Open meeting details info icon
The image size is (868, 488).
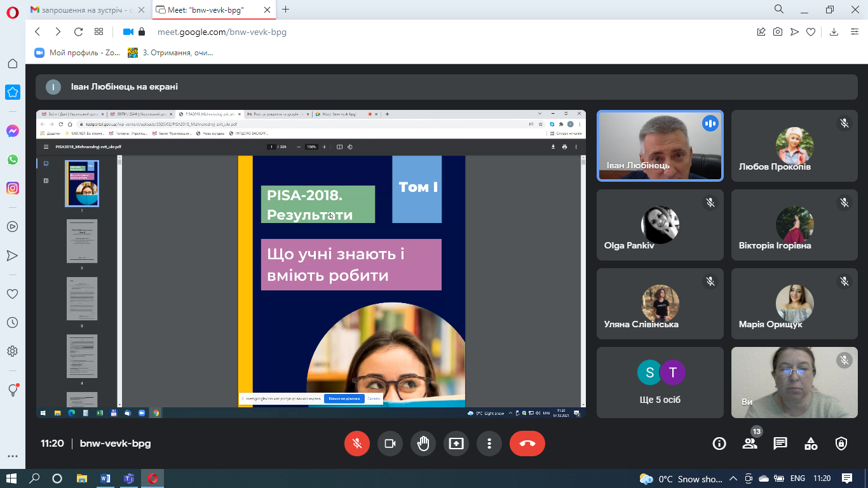click(x=719, y=444)
